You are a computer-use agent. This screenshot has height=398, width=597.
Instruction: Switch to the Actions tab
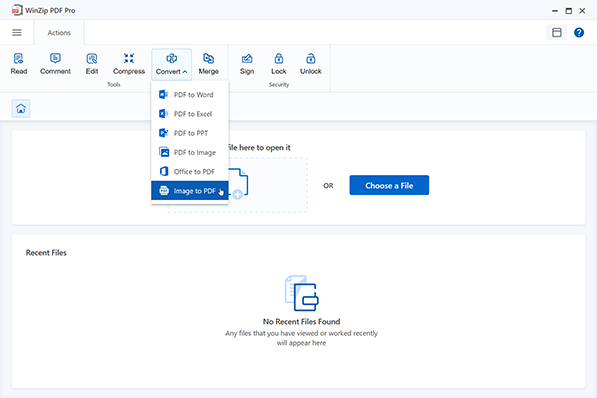pyautogui.click(x=59, y=33)
